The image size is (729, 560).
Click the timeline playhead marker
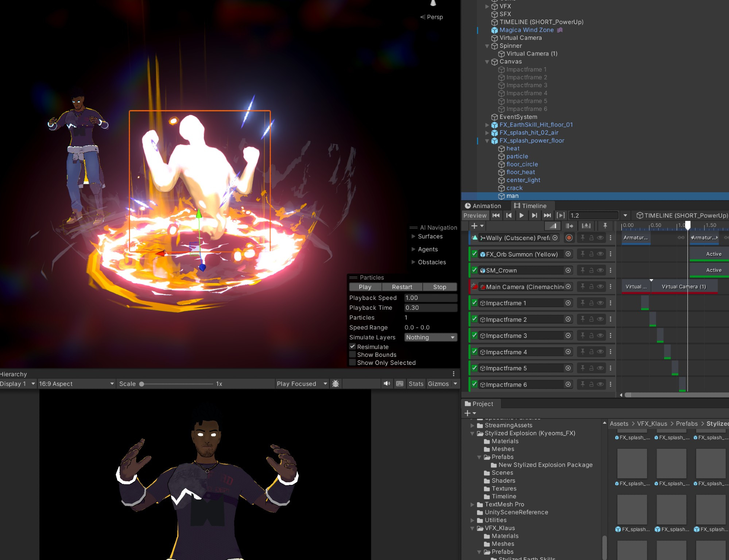pos(687,225)
